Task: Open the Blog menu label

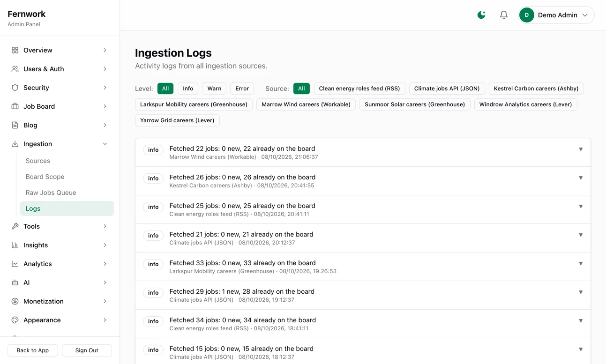Action: pyautogui.click(x=30, y=125)
